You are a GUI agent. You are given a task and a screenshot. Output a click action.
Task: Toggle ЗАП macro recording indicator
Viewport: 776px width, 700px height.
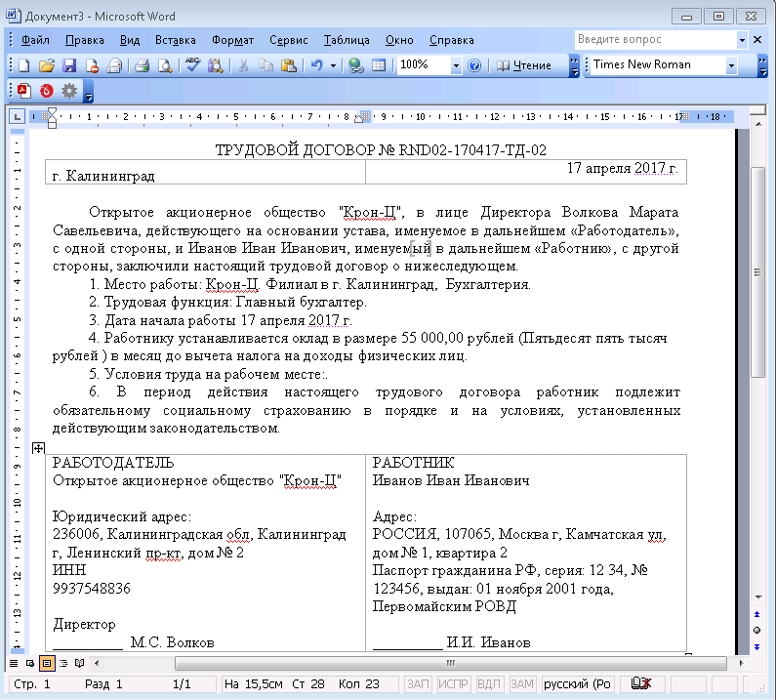click(x=419, y=684)
